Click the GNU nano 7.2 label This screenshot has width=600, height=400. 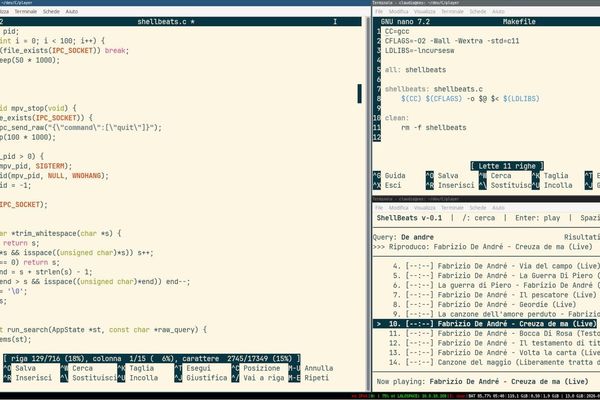405,22
